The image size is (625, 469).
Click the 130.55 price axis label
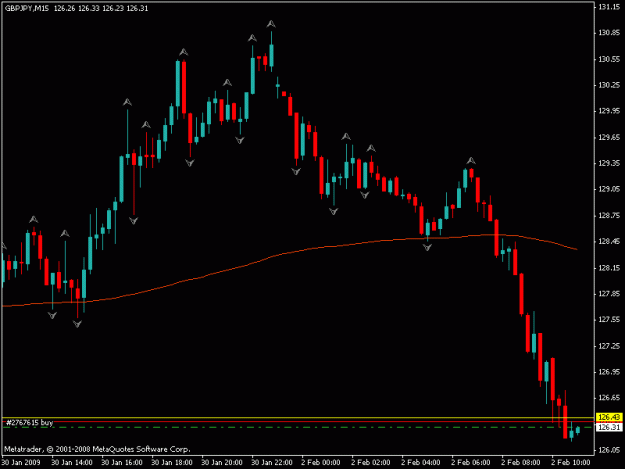tap(609, 59)
